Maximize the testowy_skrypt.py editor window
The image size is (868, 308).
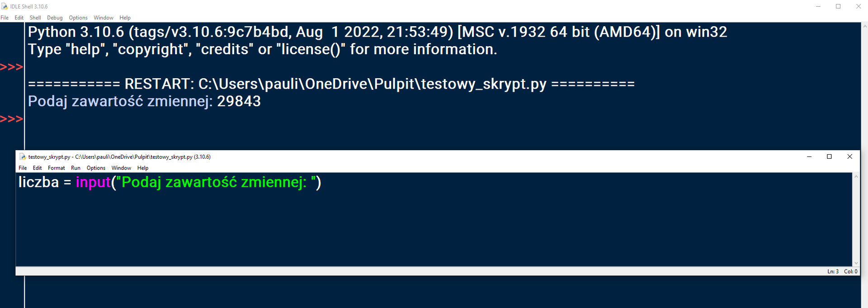coord(829,156)
